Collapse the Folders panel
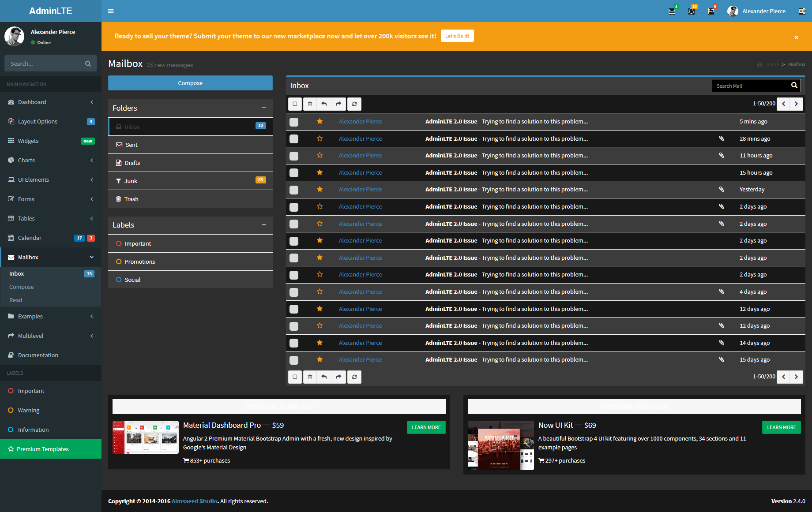Image resolution: width=812 pixels, height=512 pixels. coord(263,108)
